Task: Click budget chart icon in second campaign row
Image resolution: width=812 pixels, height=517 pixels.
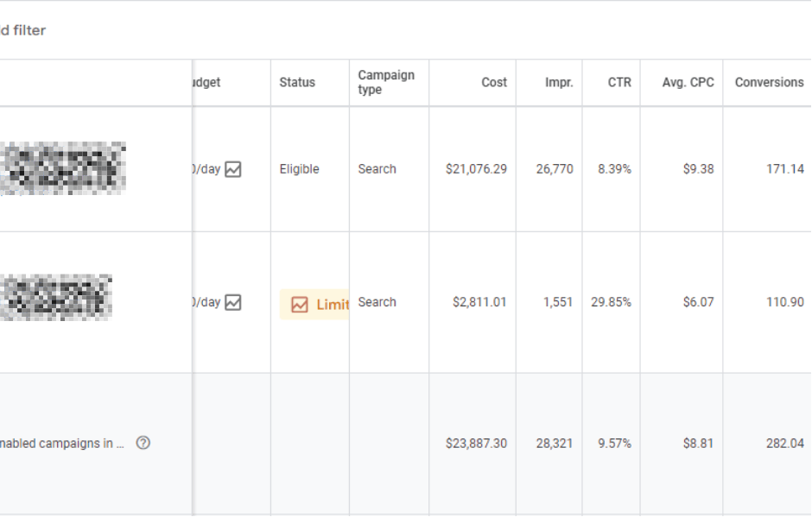Action: (x=233, y=302)
